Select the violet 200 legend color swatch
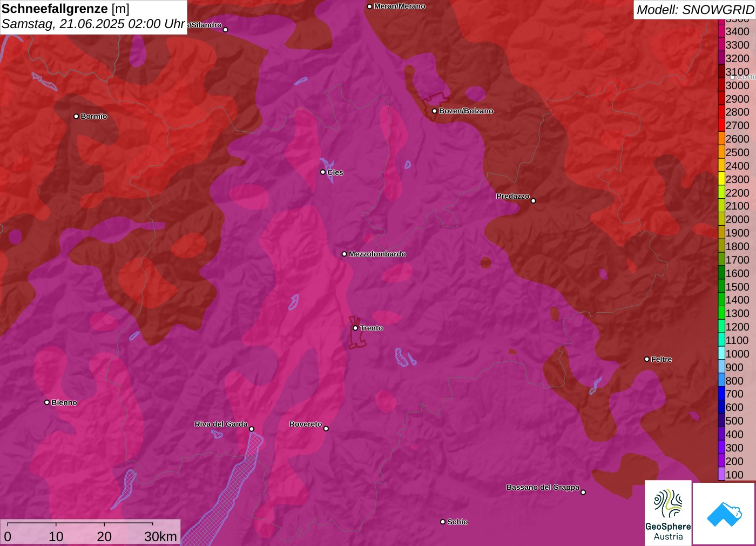 pyautogui.click(x=721, y=461)
